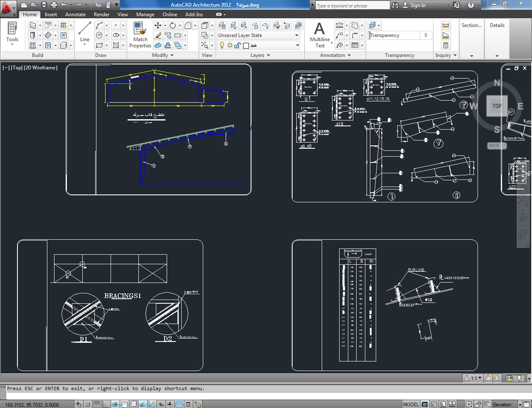Select the Move tool in Modify panel
The image size is (532, 408).
pos(158,25)
